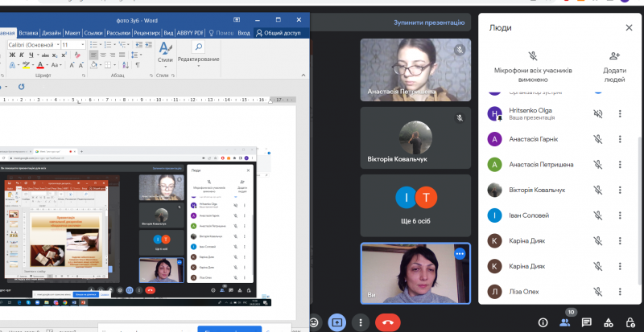Switch to Вид ribbon tab
Image resolution: width=644 pixels, height=332 pixels.
click(168, 33)
